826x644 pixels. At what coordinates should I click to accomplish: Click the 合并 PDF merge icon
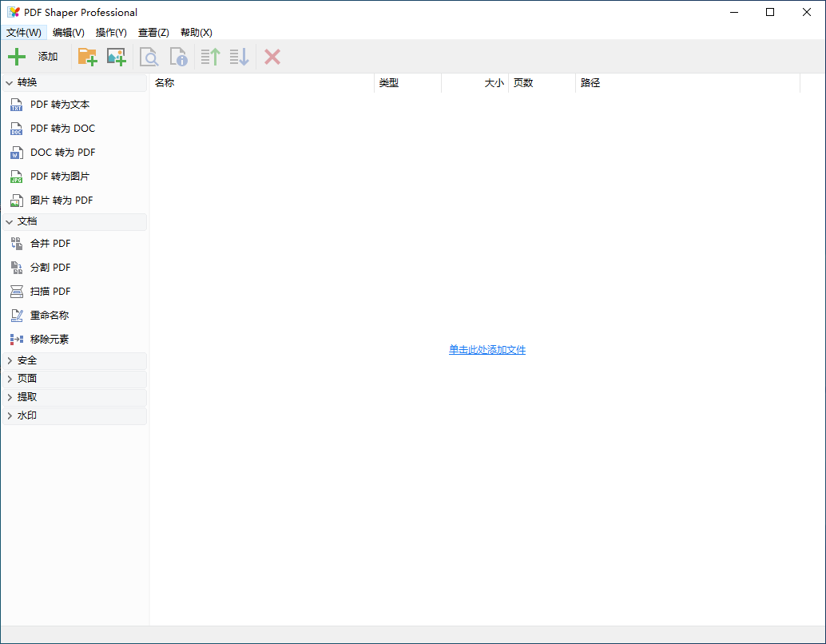pos(16,244)
